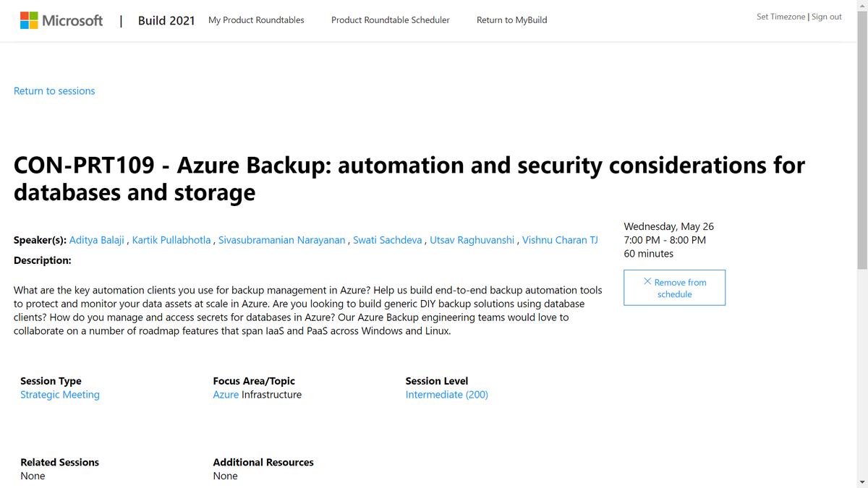Image resolution: width=868 pixels, height=488 pixels.
Task: Click the Session Level label
Action: coord(437,381)
